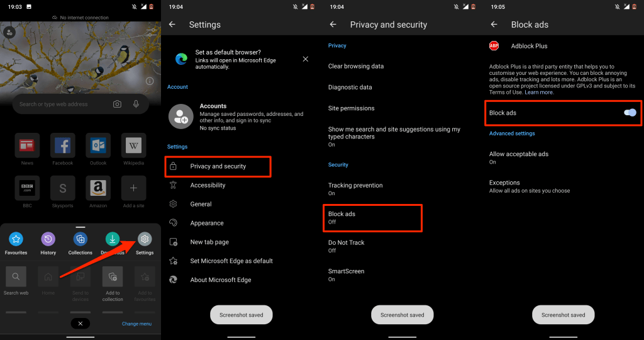Viewport: 644px width, 340px height.
Task: Tap the microphone voice search icon
Action: click(x=136, y=104)
